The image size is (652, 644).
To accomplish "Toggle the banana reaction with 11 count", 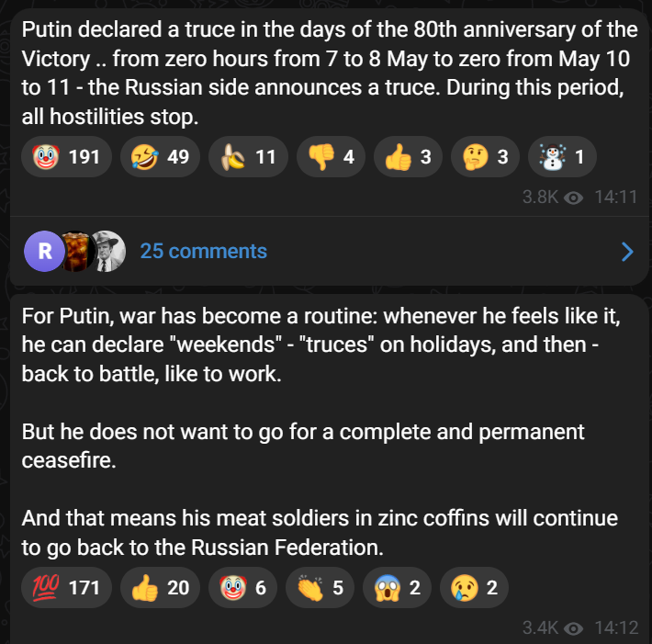I will tap(248, 156).
